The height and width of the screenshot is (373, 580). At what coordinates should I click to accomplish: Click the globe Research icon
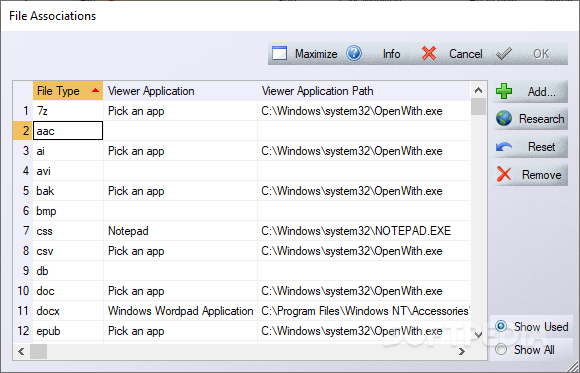tap(504, 118)
